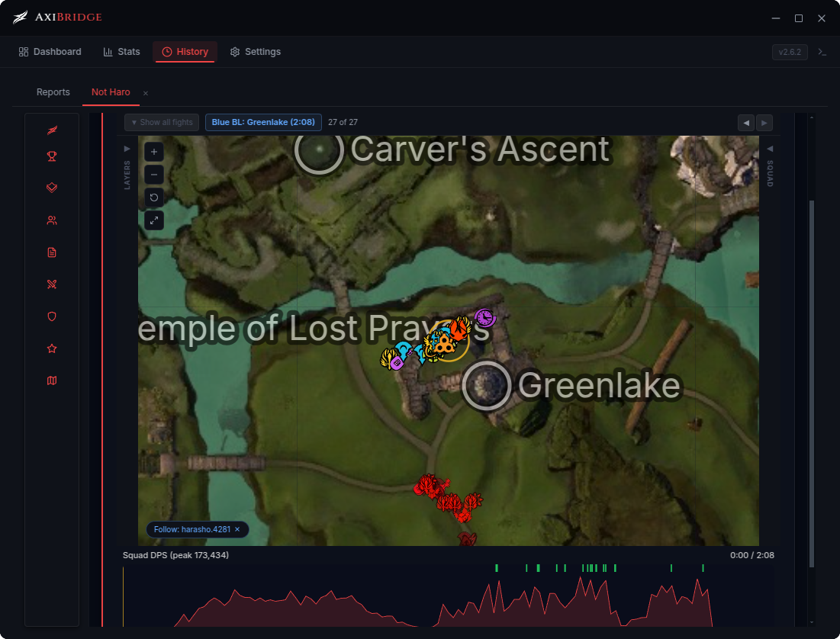Select the Carver's Ascent objective marker

319,150
